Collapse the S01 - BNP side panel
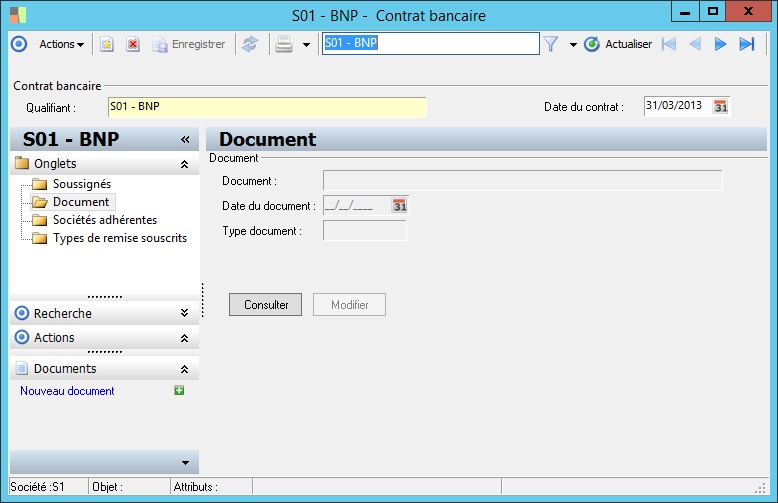This screenshot has width=778, height=503. tap(185, 139)
